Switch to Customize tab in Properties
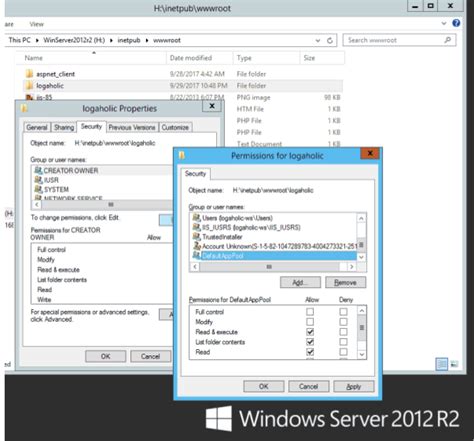474x441 pixels. (175, 127)
